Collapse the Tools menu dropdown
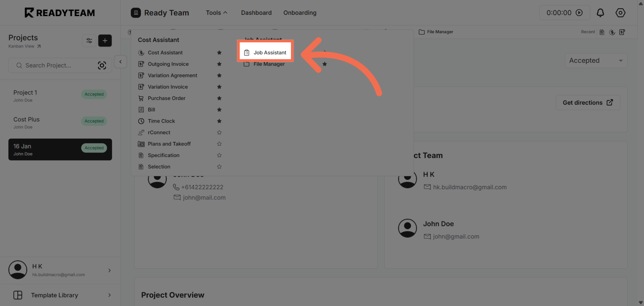The image size is (644, 306). [x=217, y=13]
